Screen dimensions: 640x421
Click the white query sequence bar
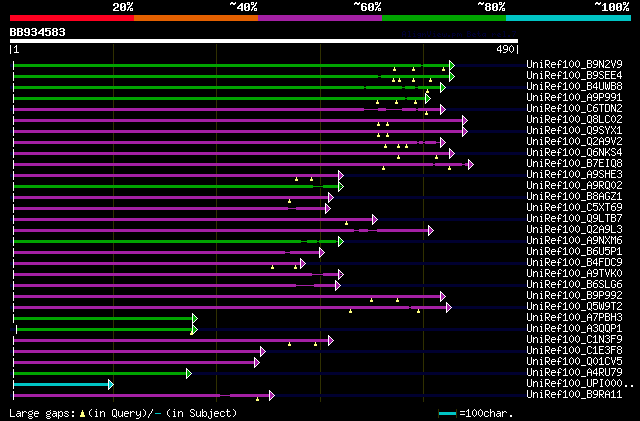(x=264, y=41)
